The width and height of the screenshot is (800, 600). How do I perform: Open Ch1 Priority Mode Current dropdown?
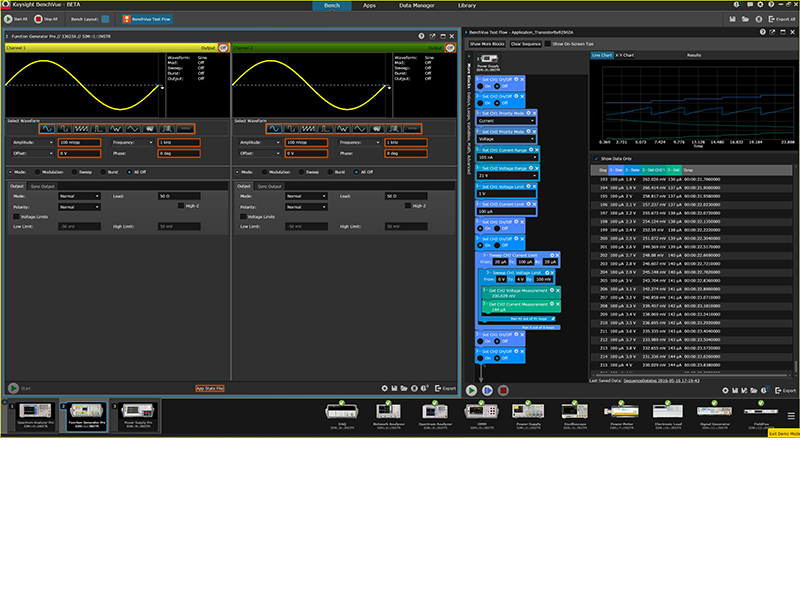(x=508, y=121)
